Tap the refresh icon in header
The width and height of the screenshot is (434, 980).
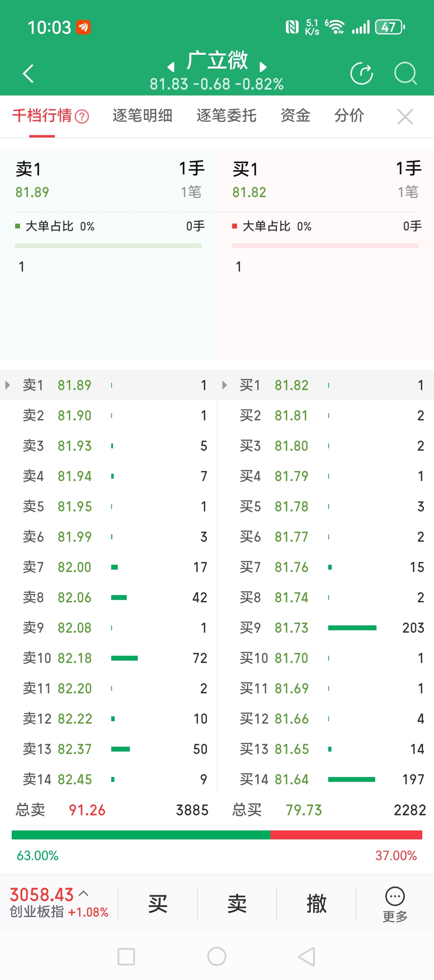pos(361,73)
